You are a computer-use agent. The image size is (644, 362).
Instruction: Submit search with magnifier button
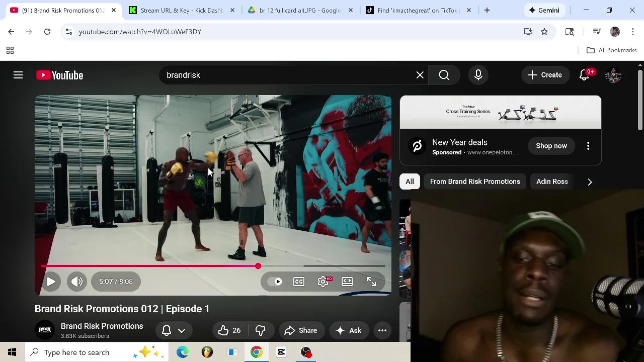(x=444, y=75)
